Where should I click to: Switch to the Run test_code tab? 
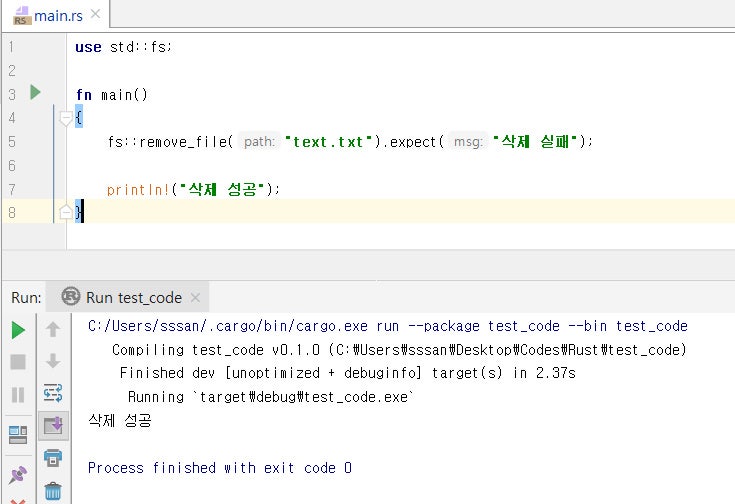pos(133,297)
